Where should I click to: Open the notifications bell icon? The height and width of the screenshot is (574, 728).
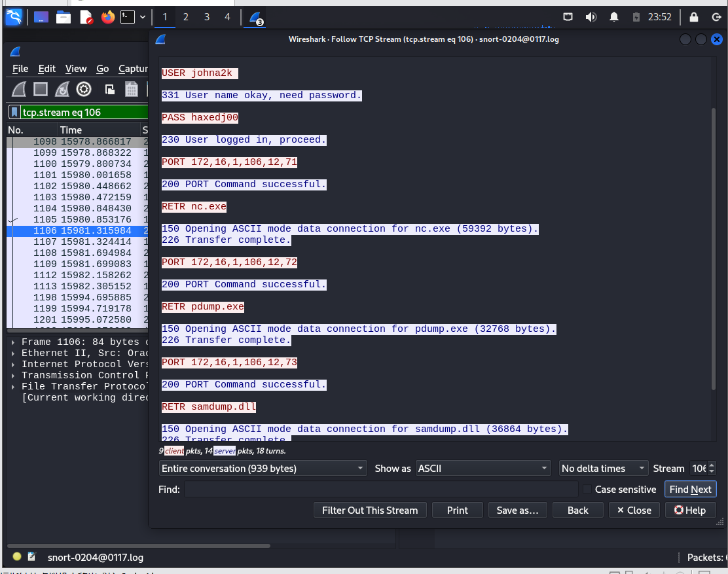click(614, 17)
